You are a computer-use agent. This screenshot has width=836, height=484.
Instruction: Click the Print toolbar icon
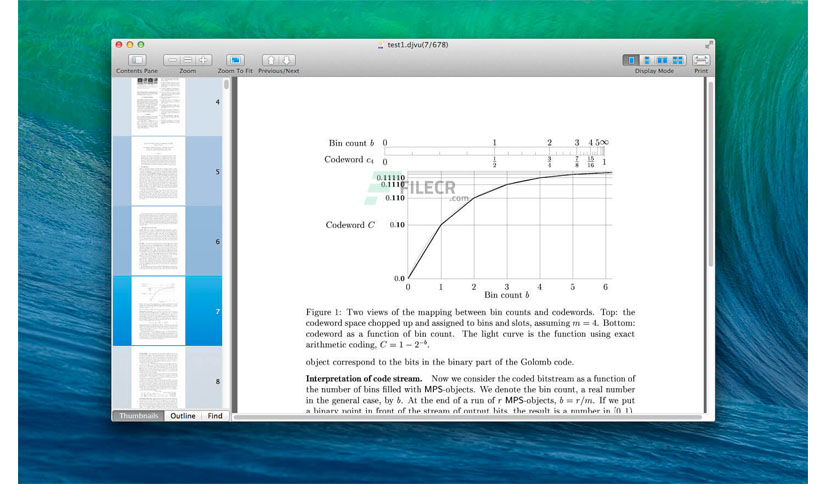(x=701, y=60)
